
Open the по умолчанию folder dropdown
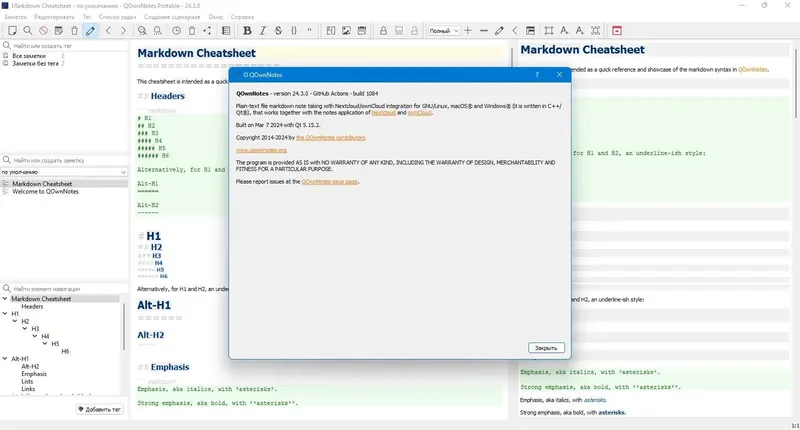[64, 172]
